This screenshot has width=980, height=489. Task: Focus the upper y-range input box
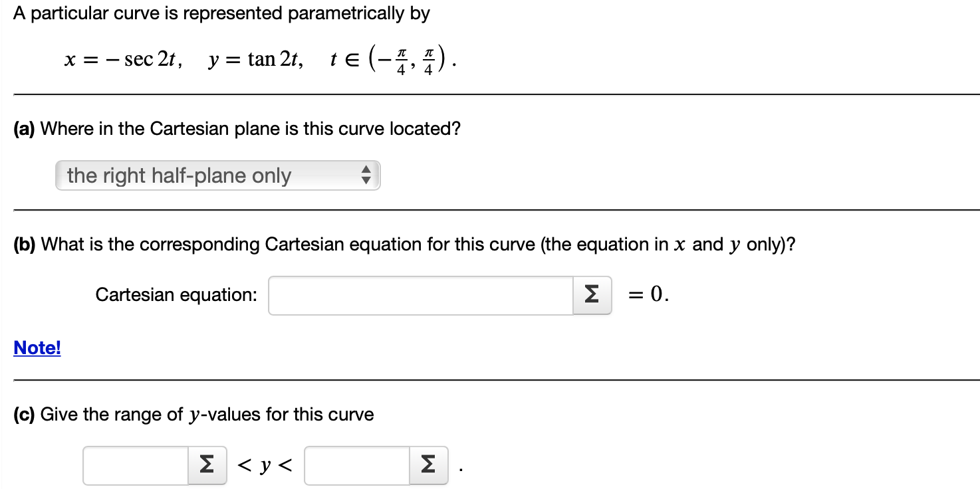tap(358, 465)
